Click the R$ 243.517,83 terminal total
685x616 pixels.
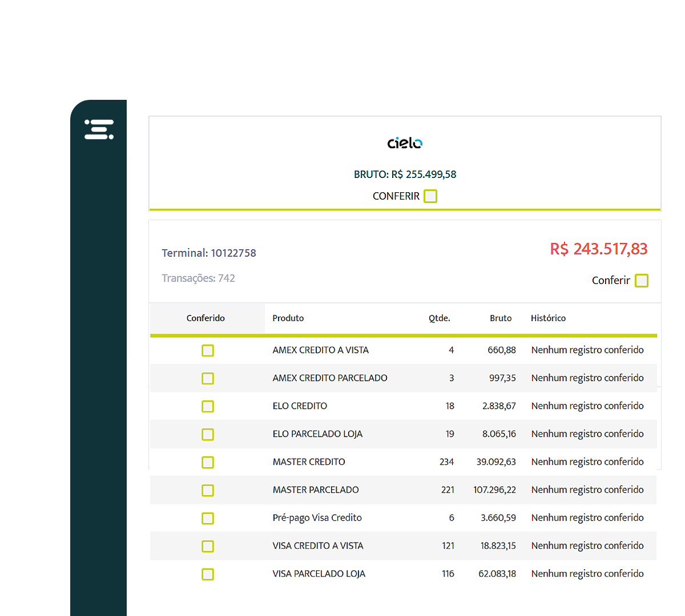point(599,249)
